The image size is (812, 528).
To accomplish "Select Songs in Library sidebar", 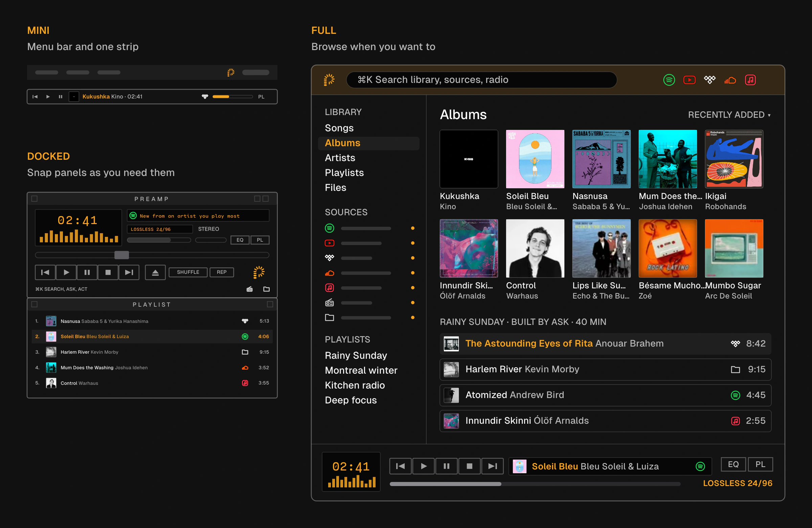I will tap(339, 128).
